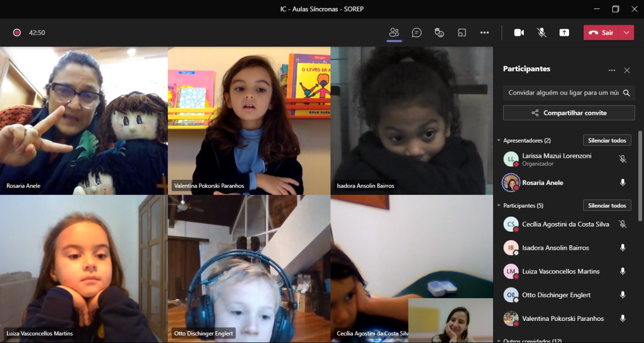Open the reactions and raise hand icon
This screenshot has width=644, height=343.
(439, 33)
